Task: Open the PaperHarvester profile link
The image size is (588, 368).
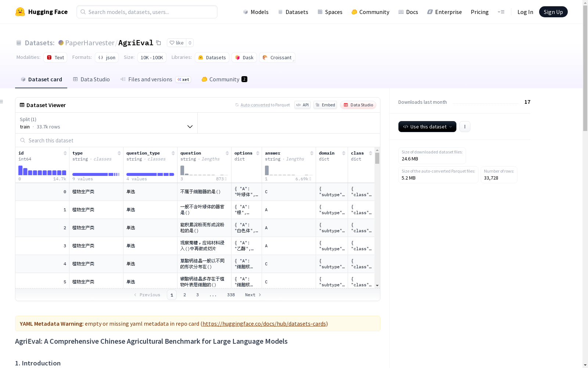Action: pyautogui.click(x=90, y=43)
